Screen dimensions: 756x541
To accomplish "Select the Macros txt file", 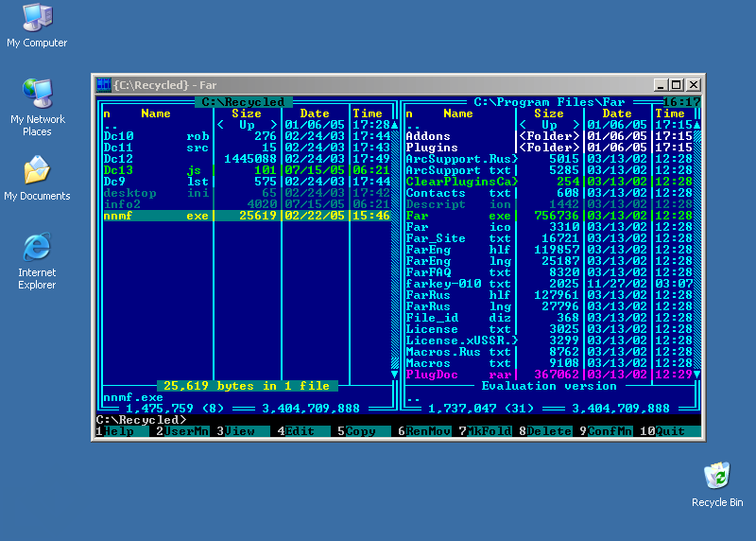I will tap(549, 363).
